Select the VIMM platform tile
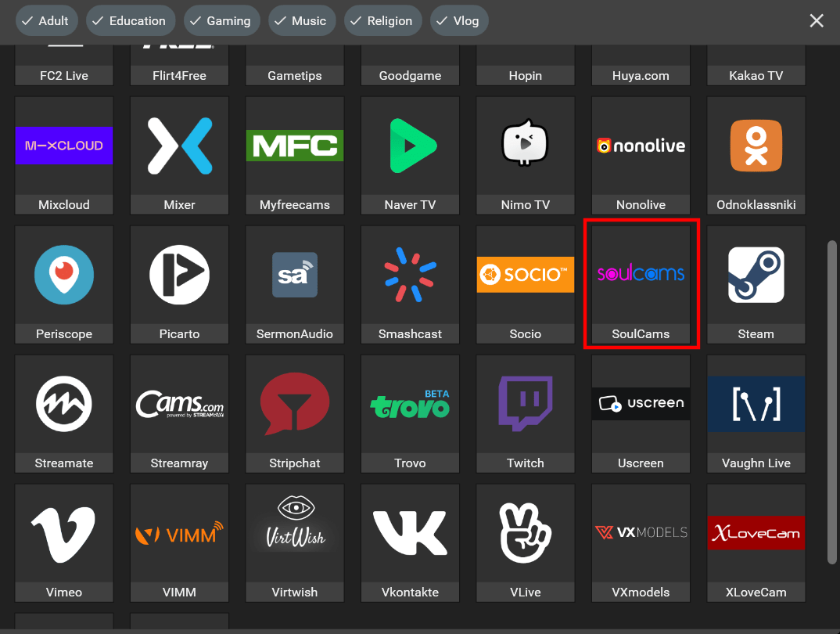Viewport: 840px width, 634px height. [179, 543]
